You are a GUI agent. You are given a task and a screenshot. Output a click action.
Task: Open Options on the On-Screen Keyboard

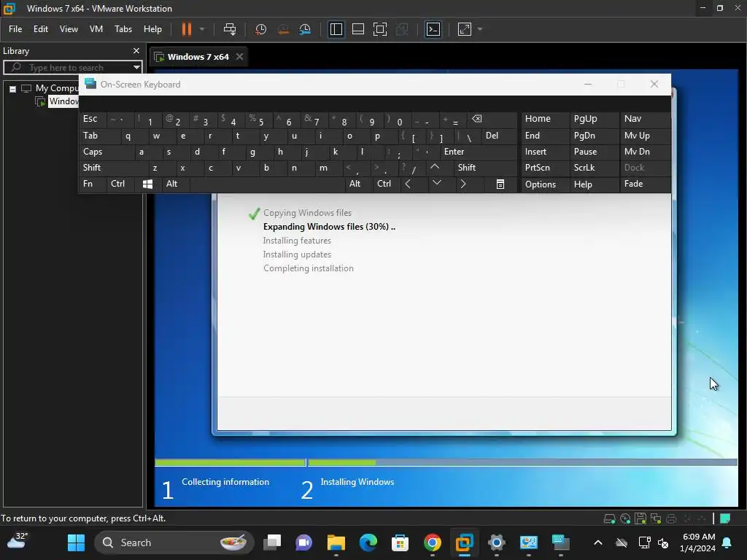click(x=544, y=184)
